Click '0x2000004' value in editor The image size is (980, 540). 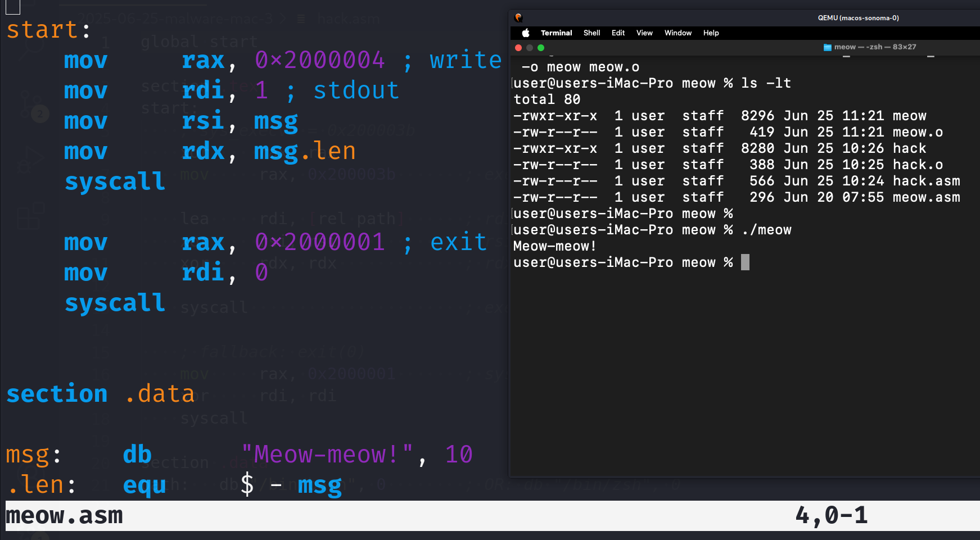point(320,60)
